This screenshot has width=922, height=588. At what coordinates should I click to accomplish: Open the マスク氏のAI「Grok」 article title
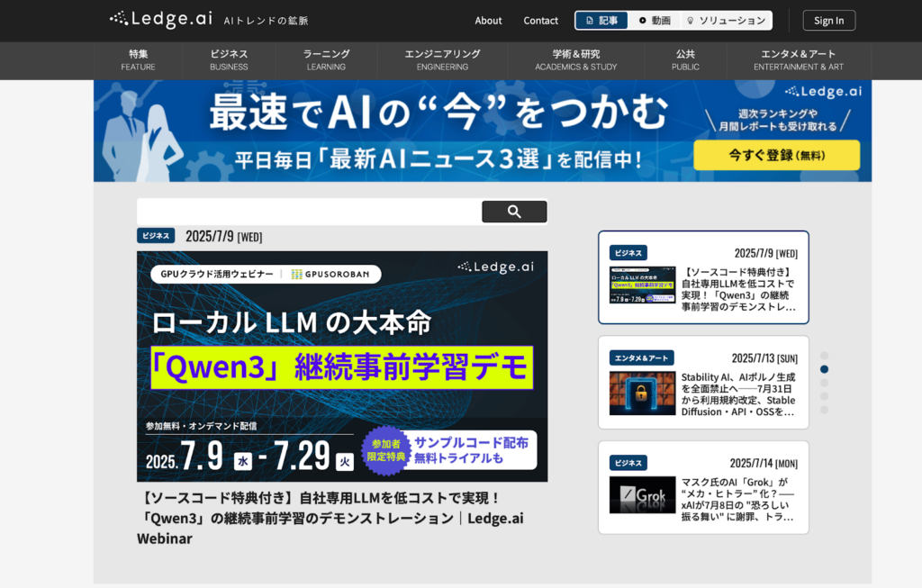click(x=738, y=499)
